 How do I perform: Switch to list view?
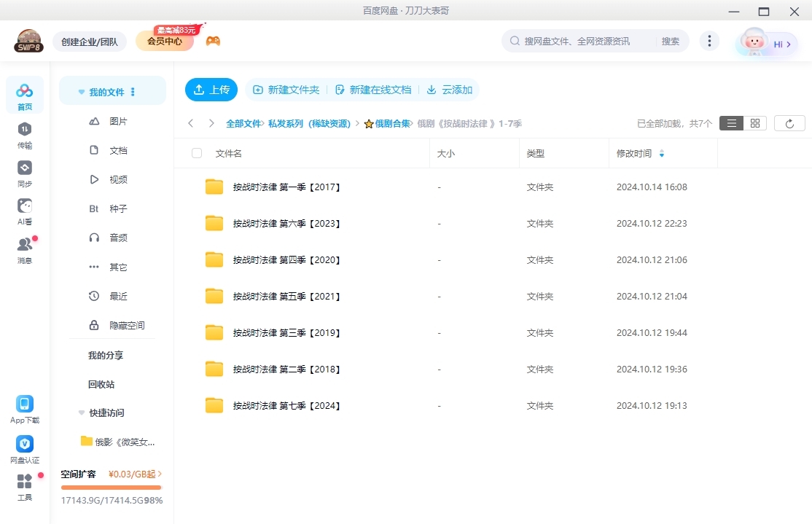[x=731, y=123]
